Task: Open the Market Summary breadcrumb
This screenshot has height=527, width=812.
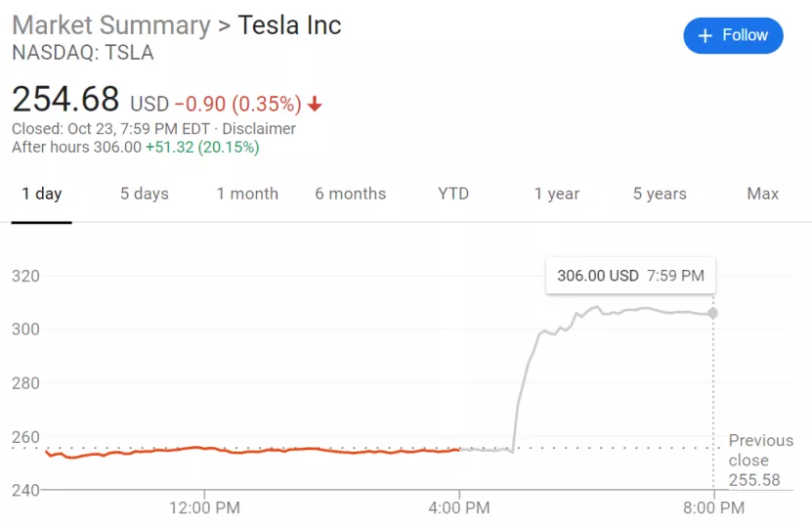Action: pyautogui.click(x=110, y=24)
